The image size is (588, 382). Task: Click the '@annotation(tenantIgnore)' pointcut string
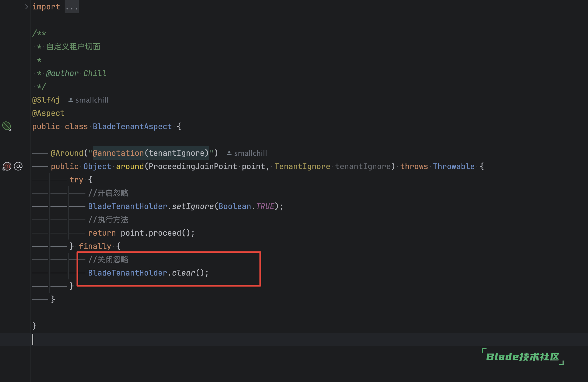pos(151,153)
